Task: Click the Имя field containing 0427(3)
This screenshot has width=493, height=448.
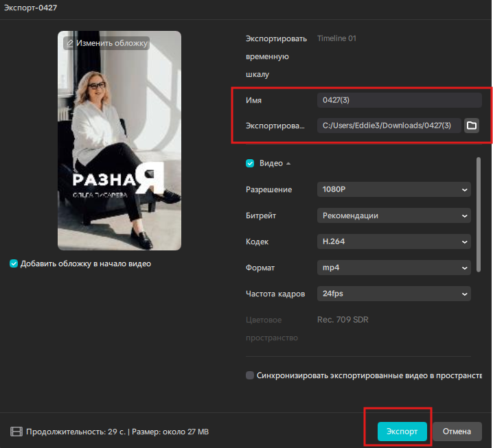Action: coord(400,100)
